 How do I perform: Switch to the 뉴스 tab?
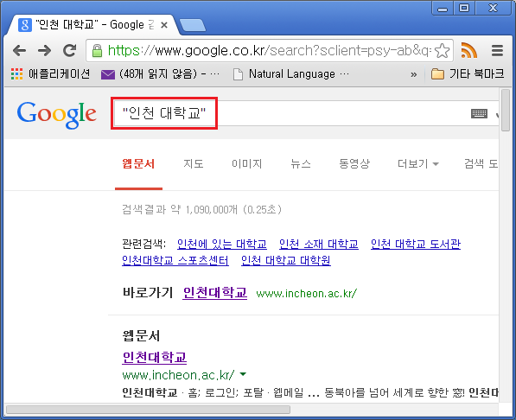click(x=301, y=163)
